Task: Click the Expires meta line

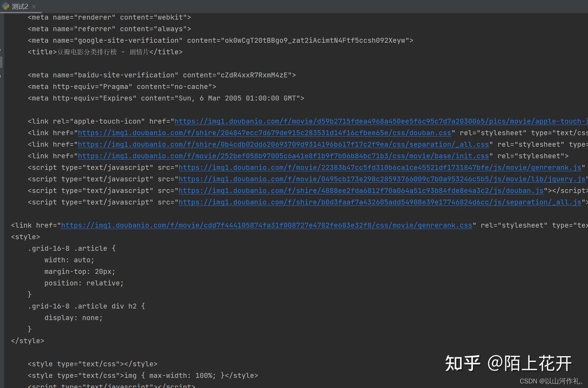Action: [x=166, y=98]
